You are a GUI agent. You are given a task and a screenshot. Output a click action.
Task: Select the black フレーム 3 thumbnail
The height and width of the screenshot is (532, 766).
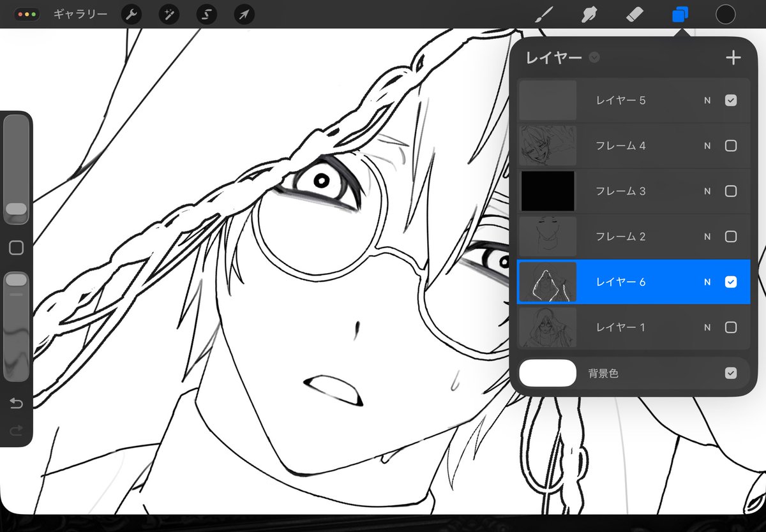(x=548, y=191)
